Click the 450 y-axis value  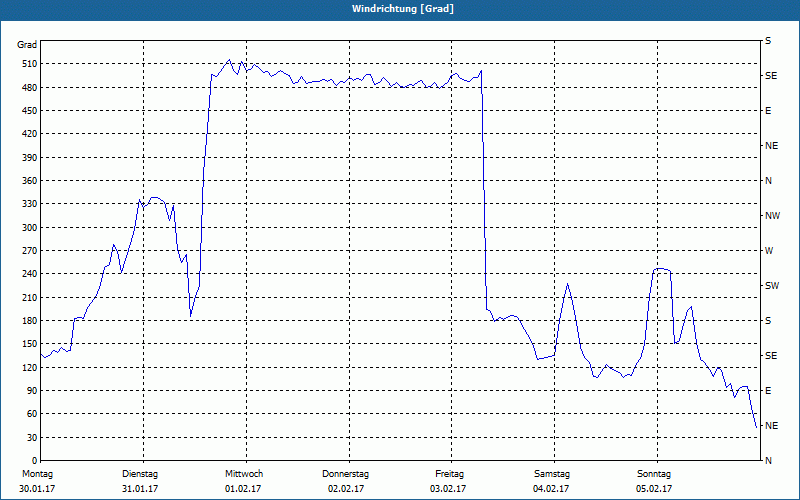pos(30,111)
